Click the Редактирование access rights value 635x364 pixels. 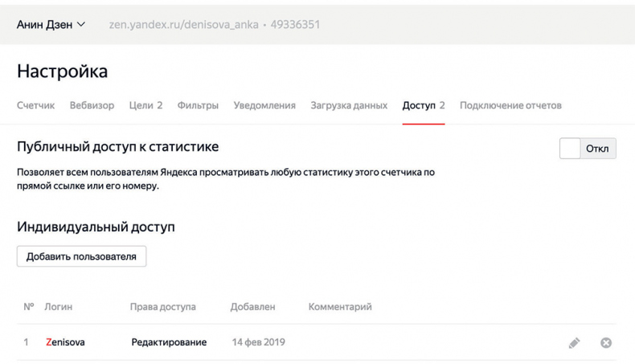point(169,342)
